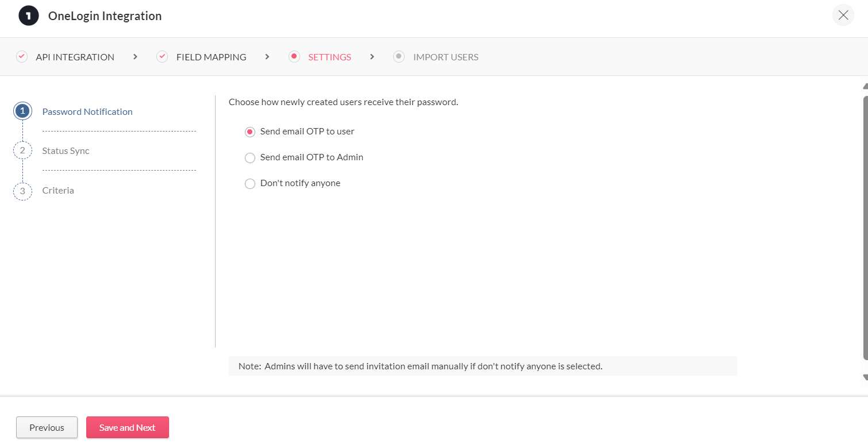Click the scrollbar up arrow
Viewport: 868px width, 444px height.
[865, 87]
